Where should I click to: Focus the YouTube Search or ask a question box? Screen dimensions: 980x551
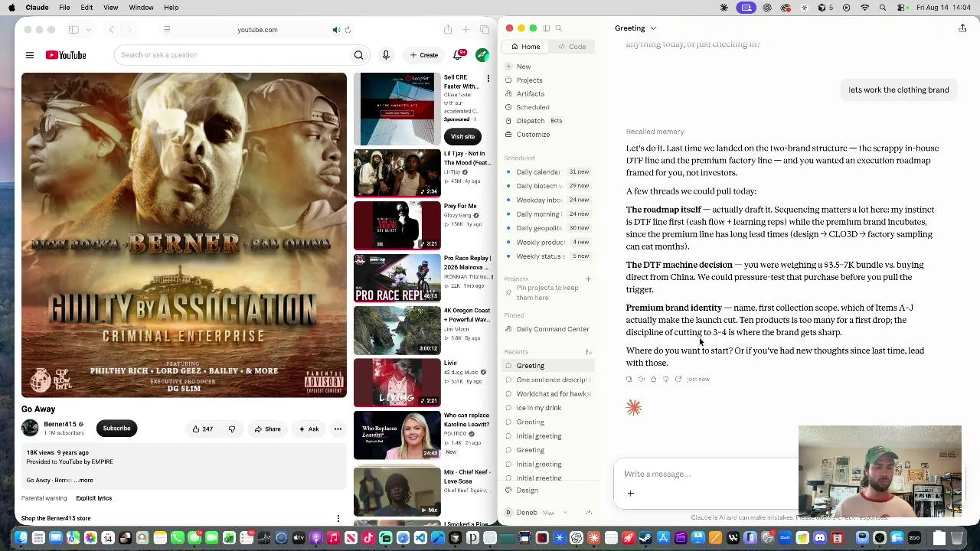234,55
